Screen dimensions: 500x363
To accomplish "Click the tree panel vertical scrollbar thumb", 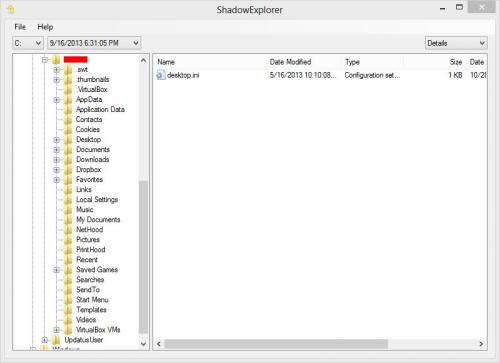I will pos(143,257).
